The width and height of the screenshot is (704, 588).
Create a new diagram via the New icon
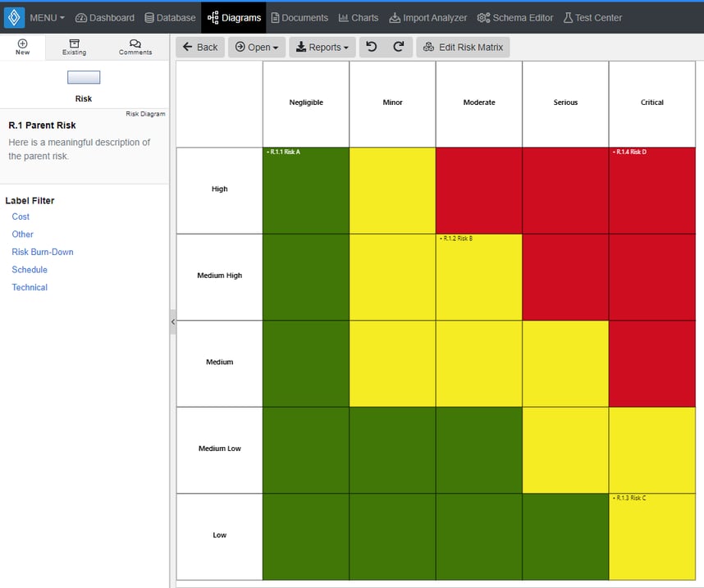[x=22, y=47]
